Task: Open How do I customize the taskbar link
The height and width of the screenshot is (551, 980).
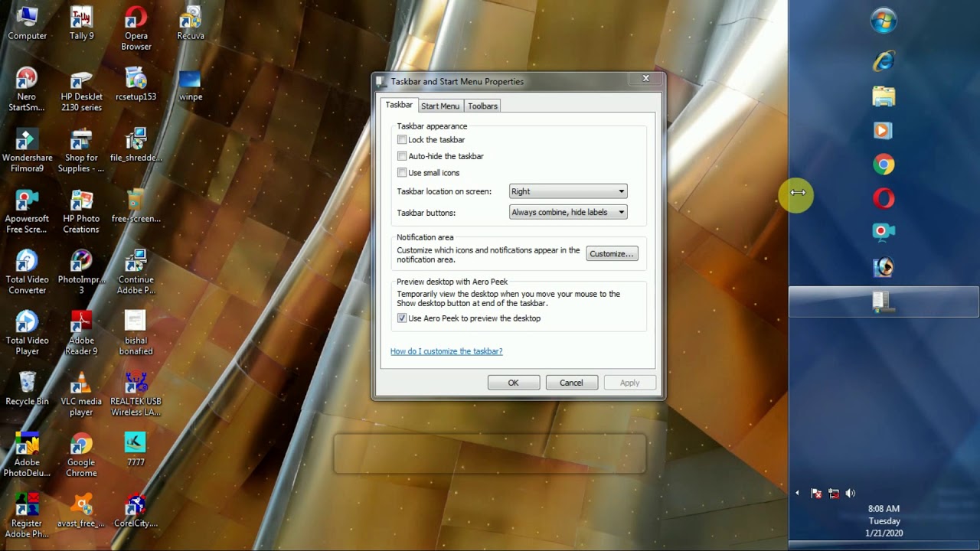Action: click(446, 351)
